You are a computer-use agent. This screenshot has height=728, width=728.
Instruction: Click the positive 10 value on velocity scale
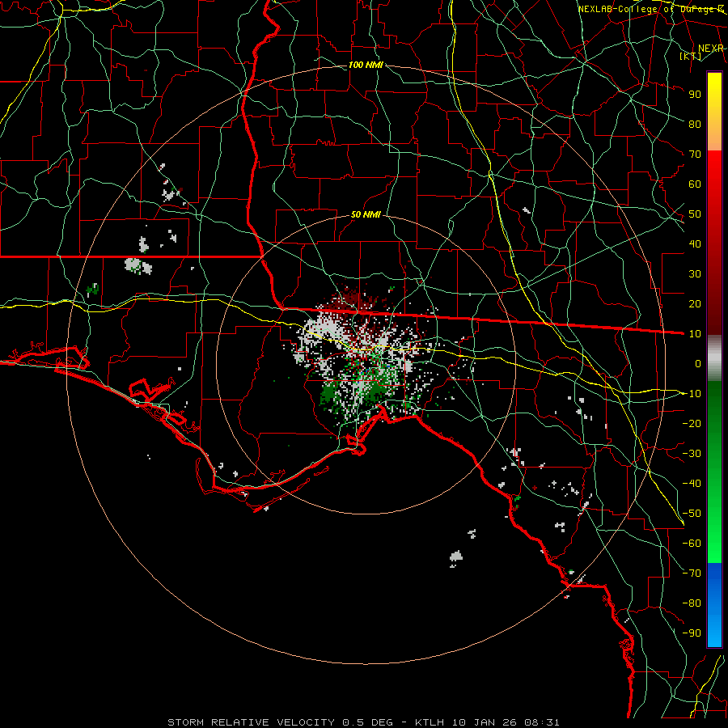tap(695, 334)
